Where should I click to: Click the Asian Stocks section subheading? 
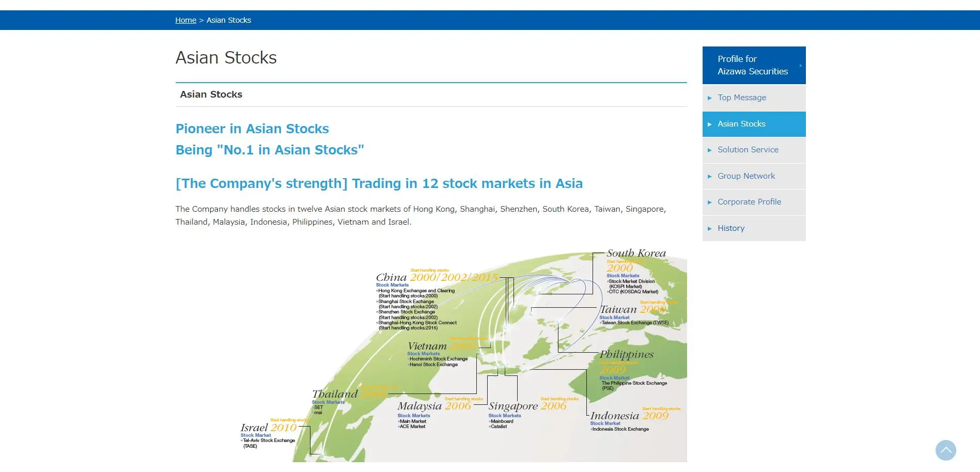[211, 95]
